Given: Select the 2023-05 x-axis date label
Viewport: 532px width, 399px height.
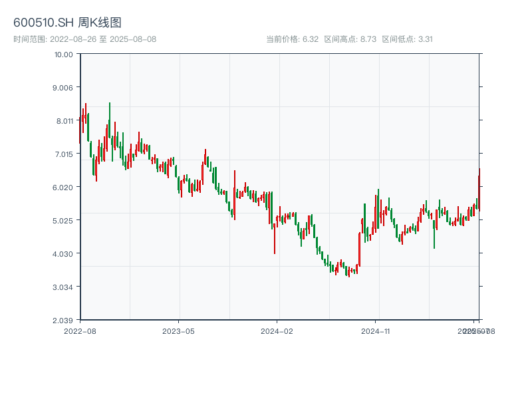Looking at the screenshot, I should coord(178,331).
